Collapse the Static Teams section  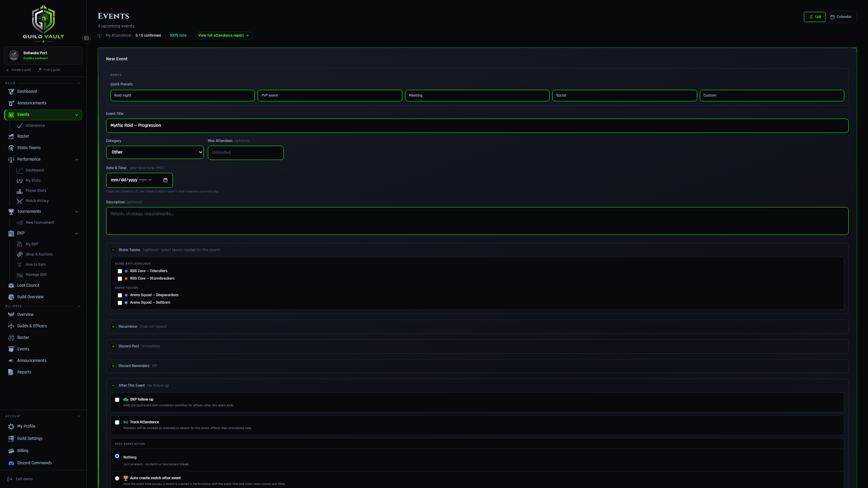point(113,250)
